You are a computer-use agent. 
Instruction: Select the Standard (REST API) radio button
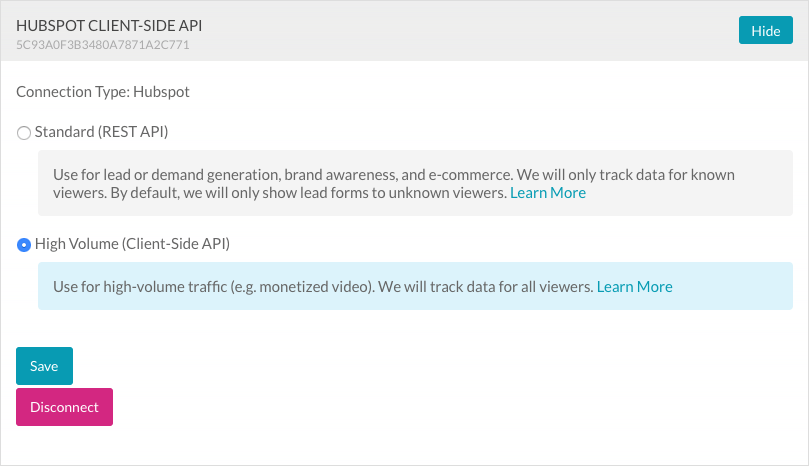pos(24,132)
